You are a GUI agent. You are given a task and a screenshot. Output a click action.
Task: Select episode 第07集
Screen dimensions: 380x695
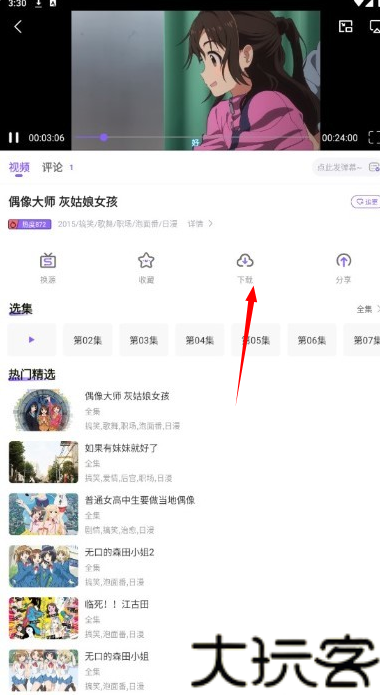(362, 340)
